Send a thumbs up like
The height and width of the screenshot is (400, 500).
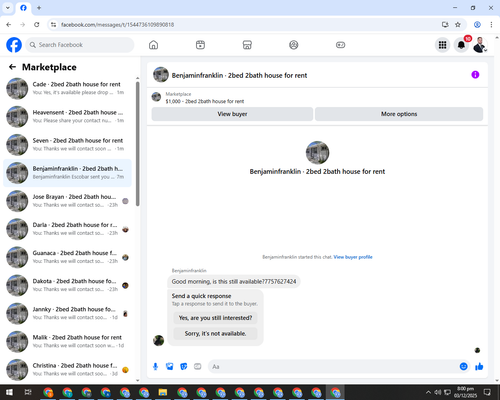pyautogui.click(x=479, y=367)
